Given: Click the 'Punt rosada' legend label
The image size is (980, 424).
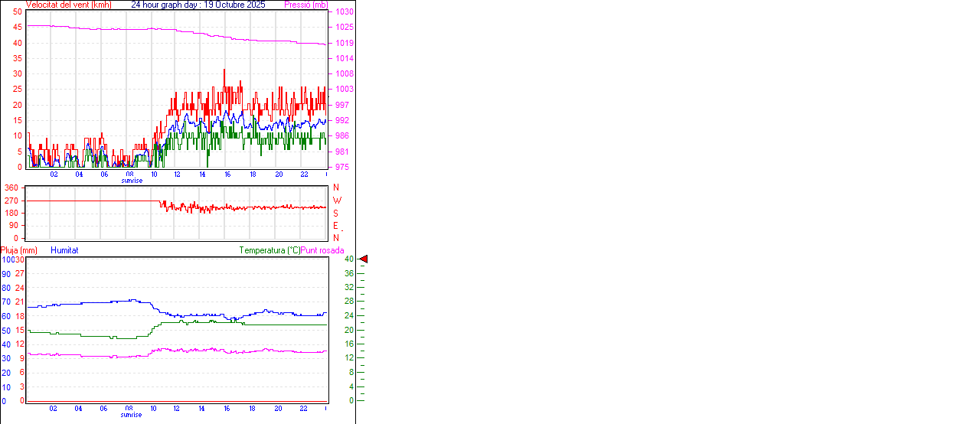Looking at the screenshot, I should coord(322,250).
